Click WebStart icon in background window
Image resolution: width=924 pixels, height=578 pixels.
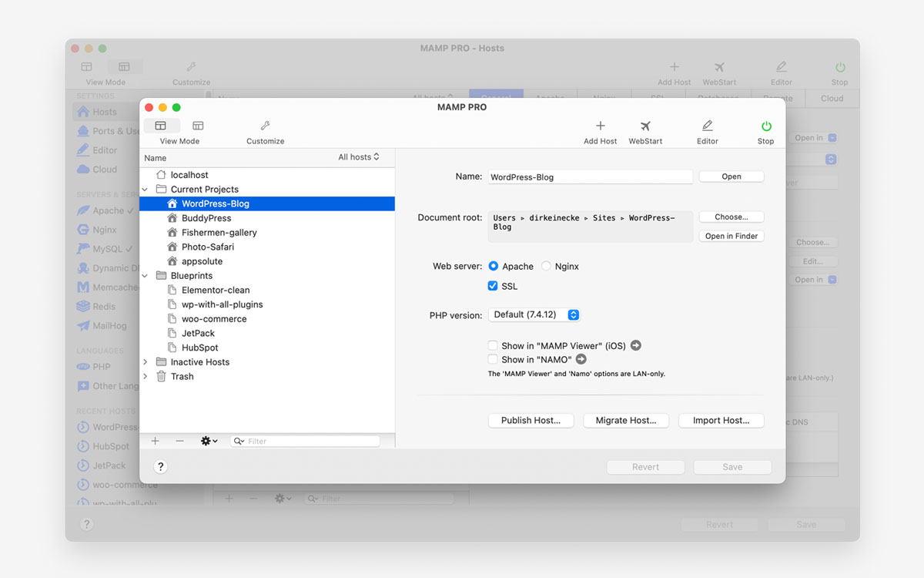click(719, 68)
